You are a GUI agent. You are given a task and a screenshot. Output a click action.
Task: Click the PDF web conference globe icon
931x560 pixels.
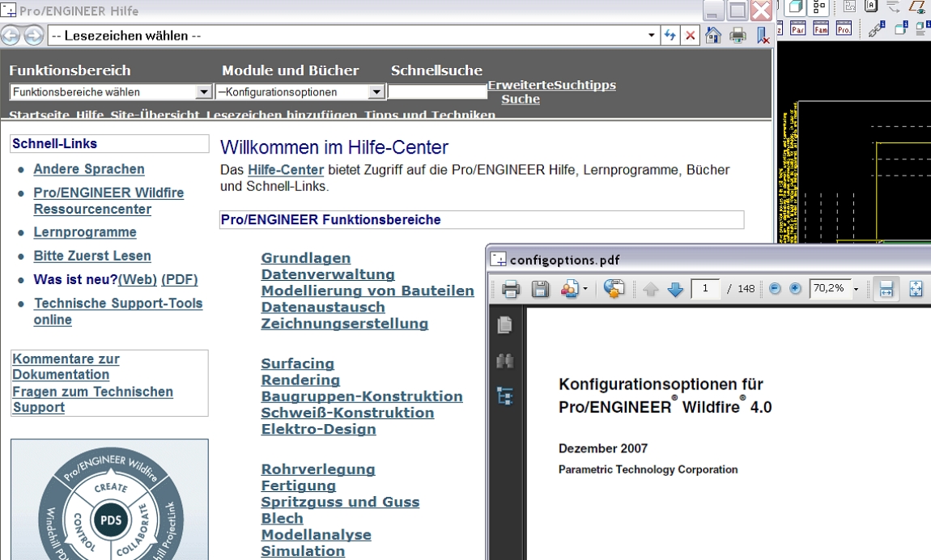[x=614, y=289]
